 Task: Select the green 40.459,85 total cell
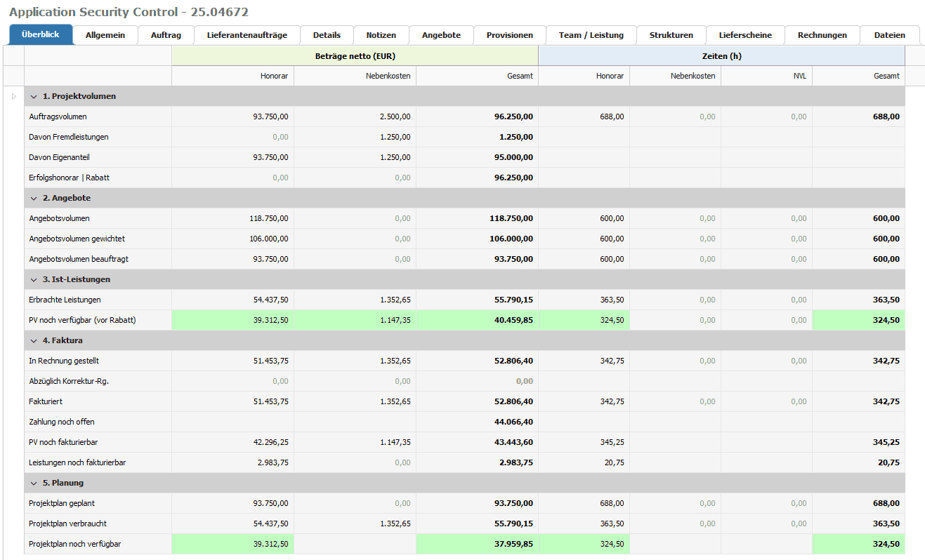(x=511, y=321)
